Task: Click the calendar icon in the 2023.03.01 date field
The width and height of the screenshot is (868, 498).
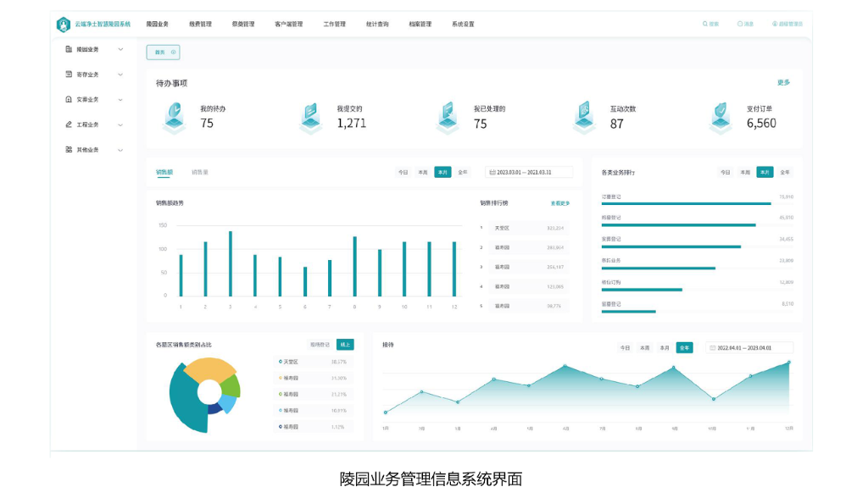Action: (x=492, y=173)
